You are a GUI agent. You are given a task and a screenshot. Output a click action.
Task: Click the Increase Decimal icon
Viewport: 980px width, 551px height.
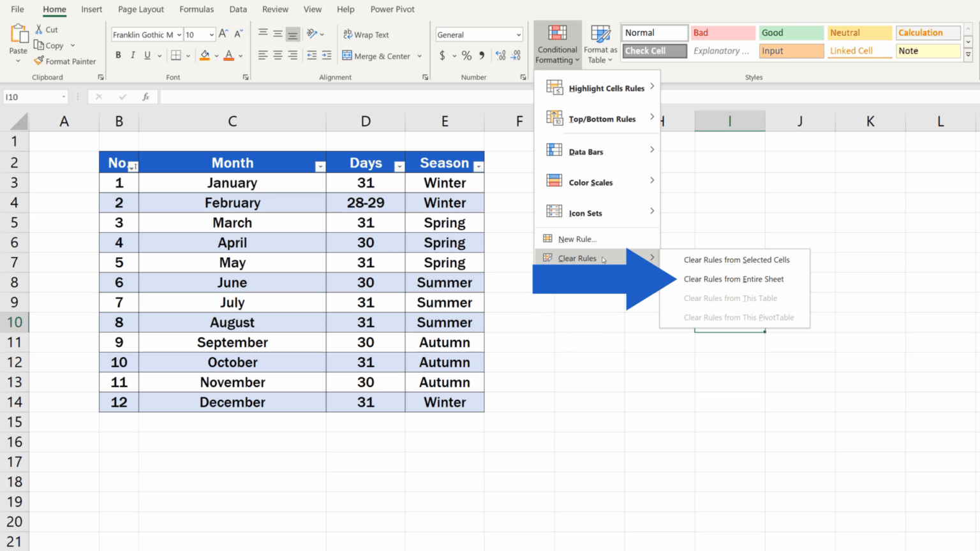500,56
